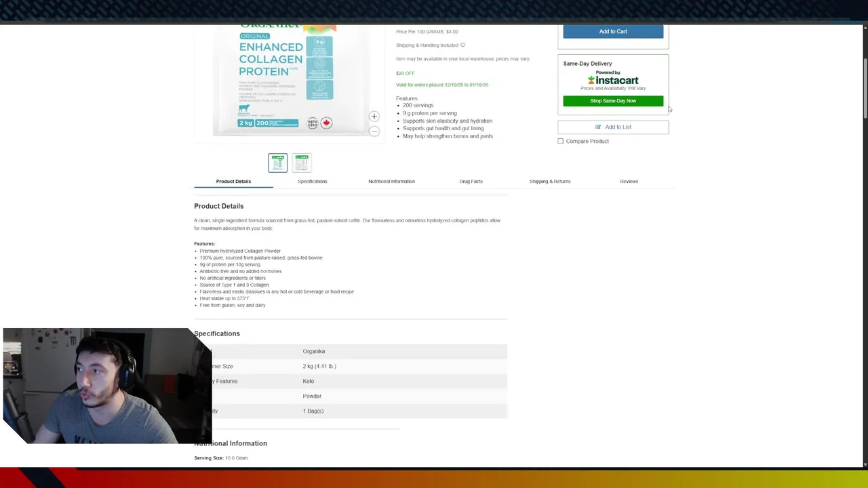This screenshot has width=868, height=488.
Task: Click the 'Keto' specification value
Action: click(309, 381)
